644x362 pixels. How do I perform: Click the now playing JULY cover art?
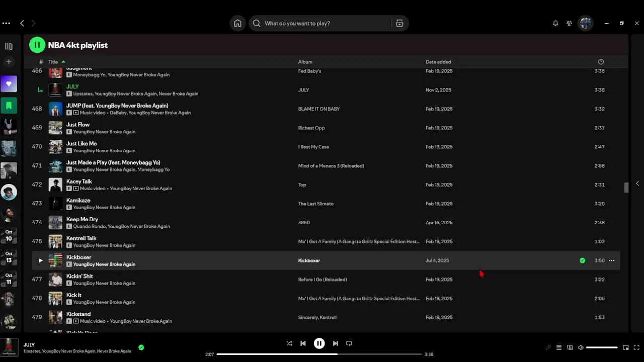[9, 347]
